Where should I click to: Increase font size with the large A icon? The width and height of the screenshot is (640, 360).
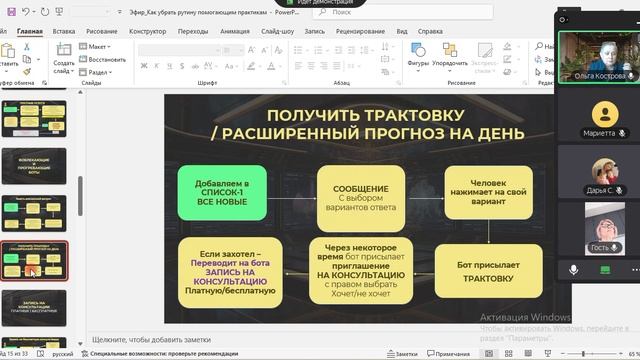(251, 50)
